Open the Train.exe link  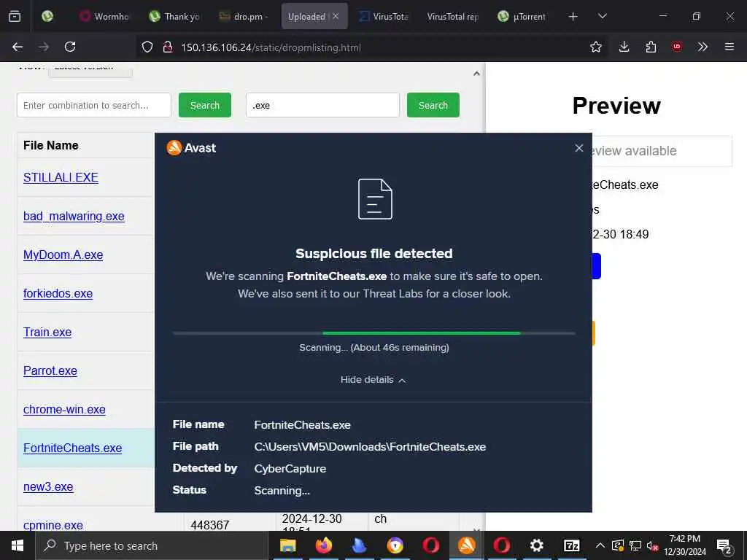click(47, 332)
